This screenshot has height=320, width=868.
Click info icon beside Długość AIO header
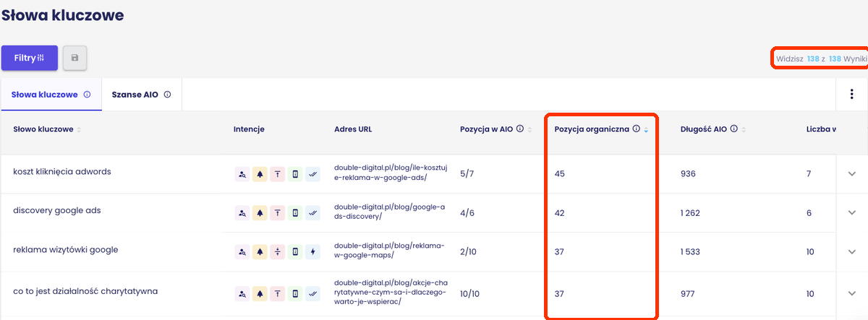734,129
